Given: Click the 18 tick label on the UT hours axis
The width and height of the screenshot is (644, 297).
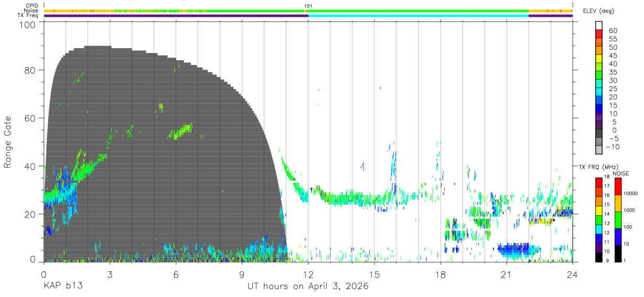Looking at the screenshot, I should point(440,274).
